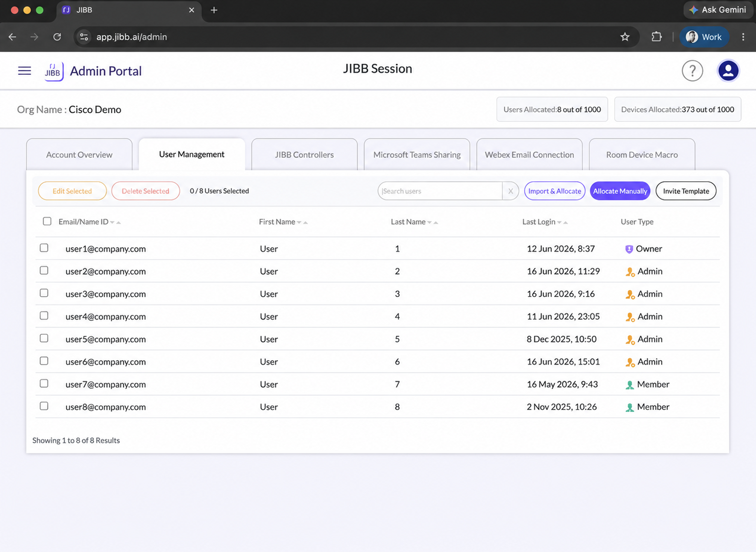The width and height of the screenshot is (756, 552).
Task: Check the box for user2@company.com
Action: (44, 270)
